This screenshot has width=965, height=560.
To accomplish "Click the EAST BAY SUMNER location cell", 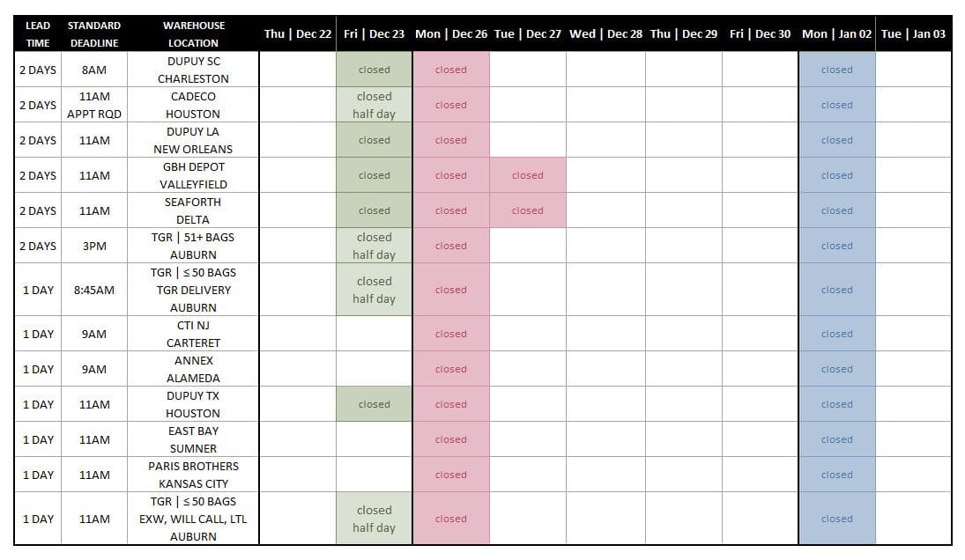I will pyautogui.click(x=193, y=439).
